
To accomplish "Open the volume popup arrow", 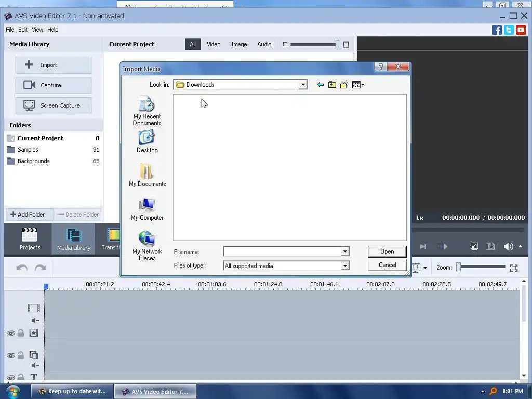I will click(x=521, y=246).
